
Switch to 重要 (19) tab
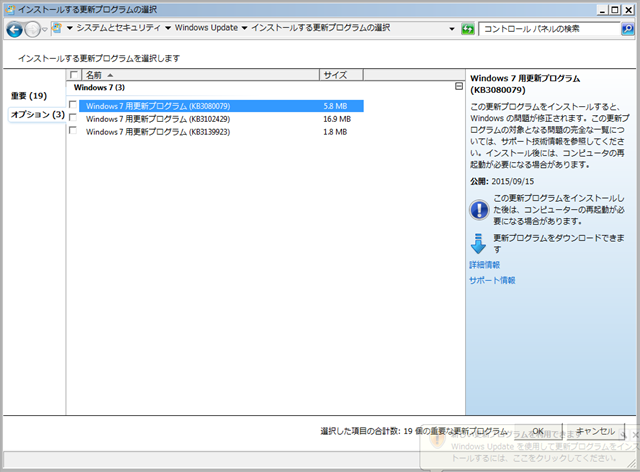tap(29, 96)
